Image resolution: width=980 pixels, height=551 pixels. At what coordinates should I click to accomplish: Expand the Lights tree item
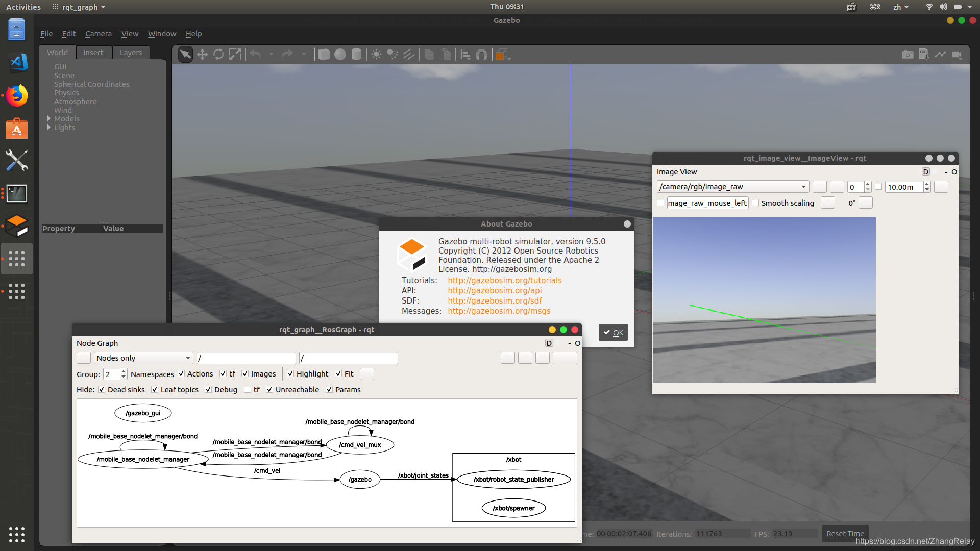(x=49, y=128)
